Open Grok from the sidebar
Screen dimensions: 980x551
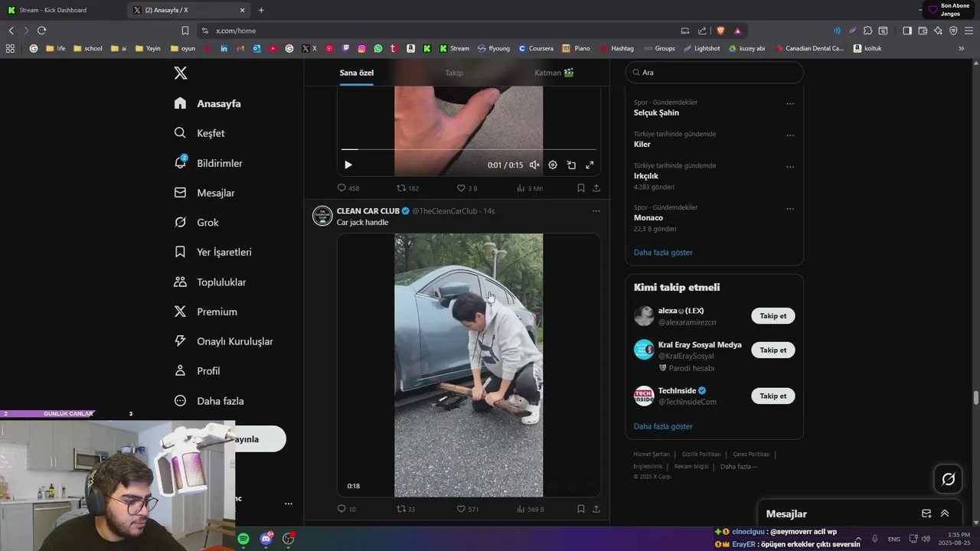(196, 223)
